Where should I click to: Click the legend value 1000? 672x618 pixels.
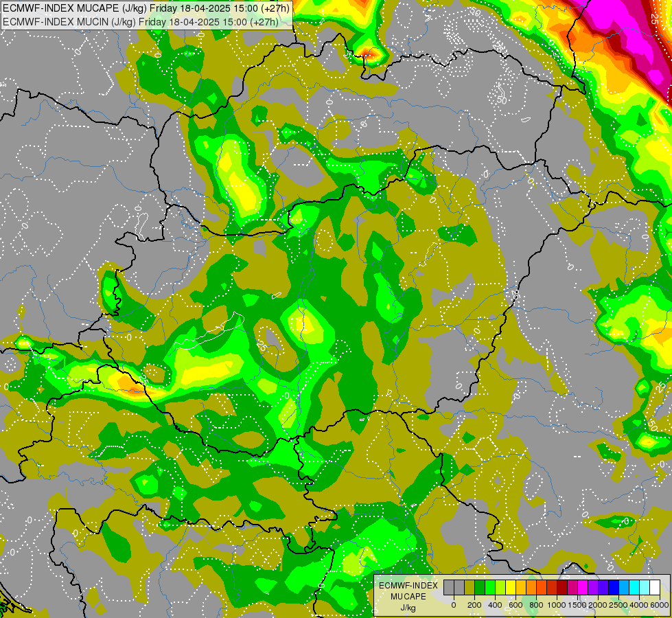[x=557, y=605]
